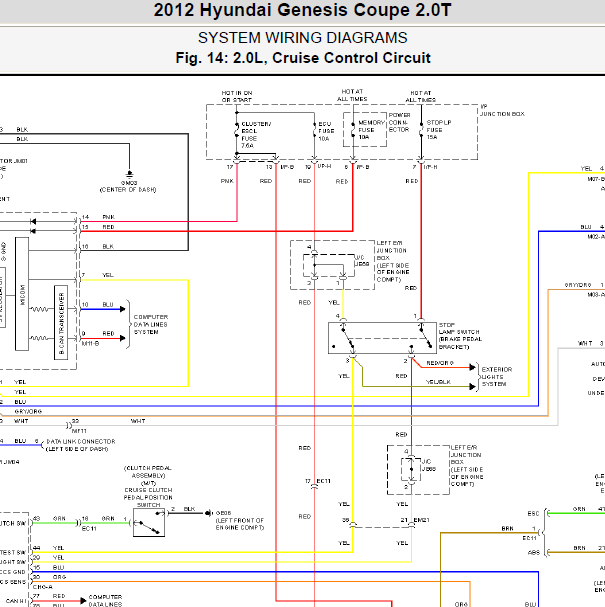Click pin '43 GRN' label
This screenshot has height=607, width=605.
[50, 518]
